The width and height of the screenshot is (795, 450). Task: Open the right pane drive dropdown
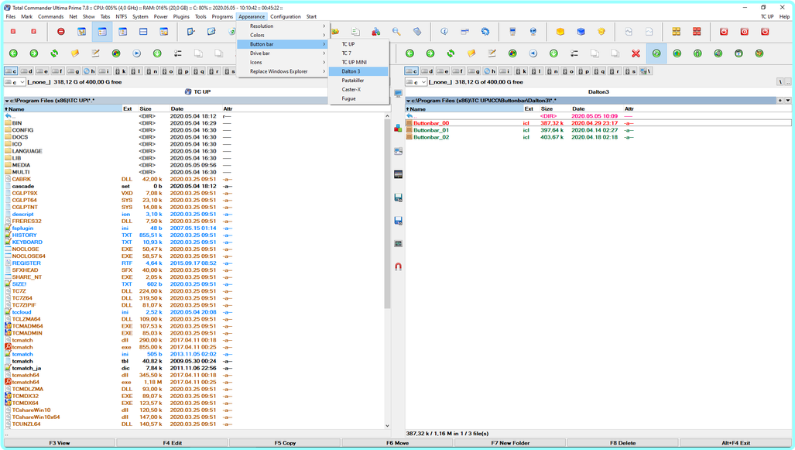[x=416, y=82]
